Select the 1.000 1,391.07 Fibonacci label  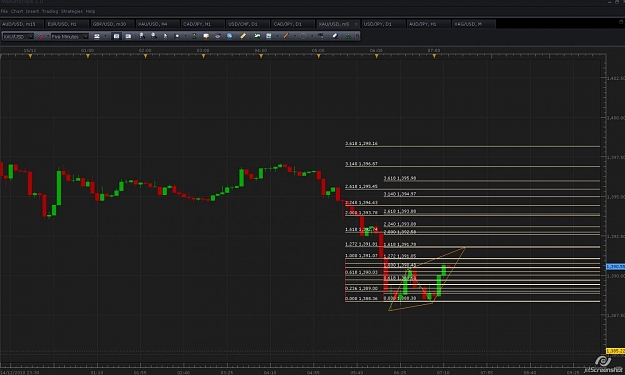[361, 255]
